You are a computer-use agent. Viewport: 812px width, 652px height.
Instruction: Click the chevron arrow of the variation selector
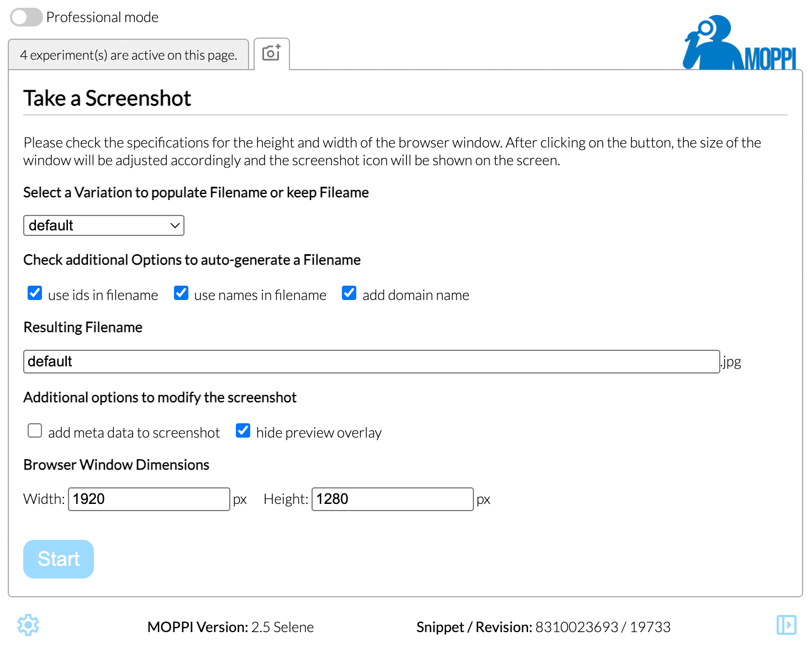point(175,225)
